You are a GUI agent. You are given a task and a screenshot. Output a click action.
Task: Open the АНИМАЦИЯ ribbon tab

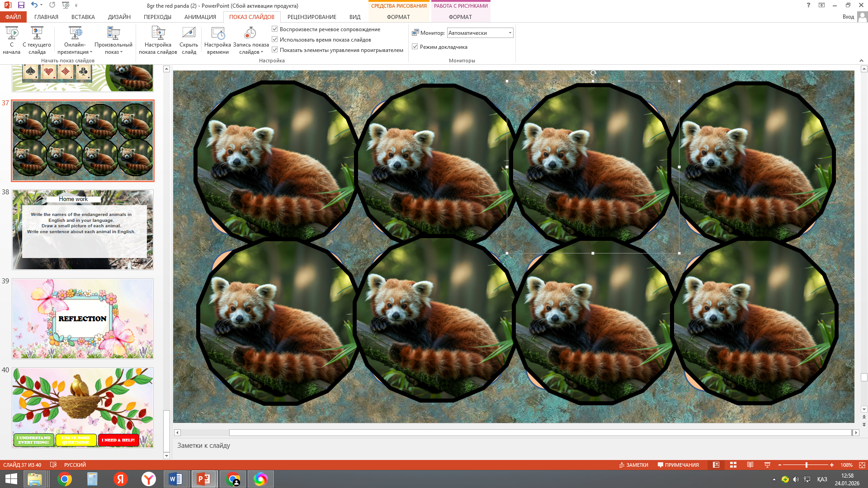click(x=200, y=17)
